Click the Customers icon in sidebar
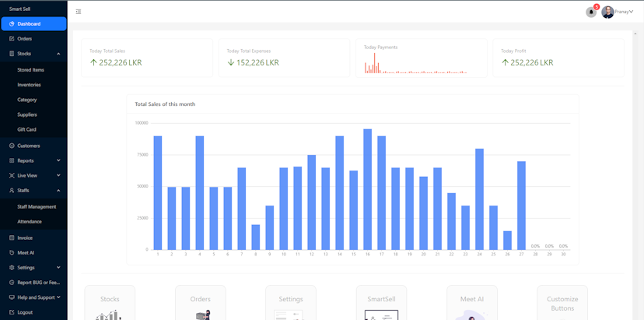 point(12,146)
